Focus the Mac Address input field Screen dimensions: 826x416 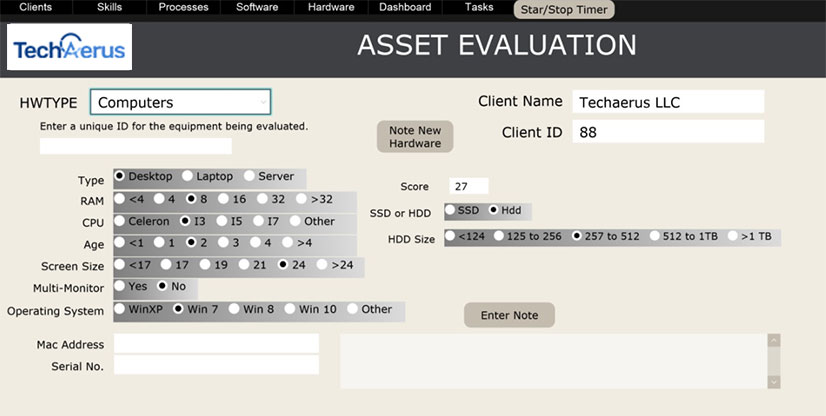click(x=216, y=344)
